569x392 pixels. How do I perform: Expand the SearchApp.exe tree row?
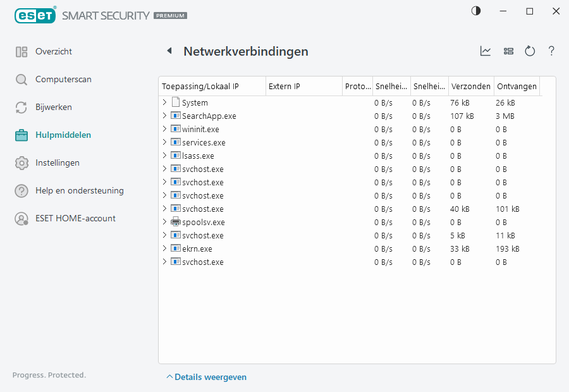[166, 116]
